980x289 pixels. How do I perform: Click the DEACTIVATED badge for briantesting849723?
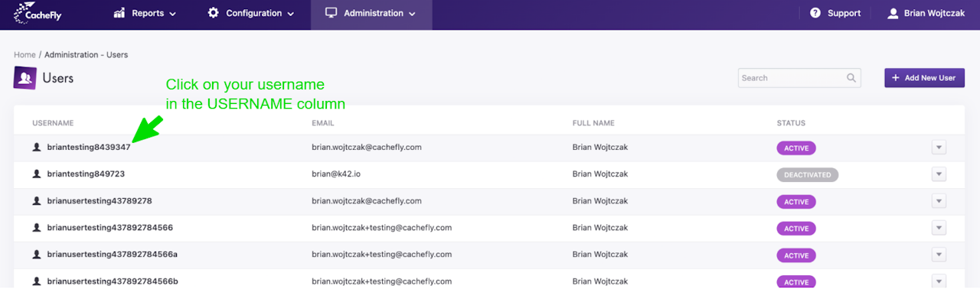(x=808, y=174)
